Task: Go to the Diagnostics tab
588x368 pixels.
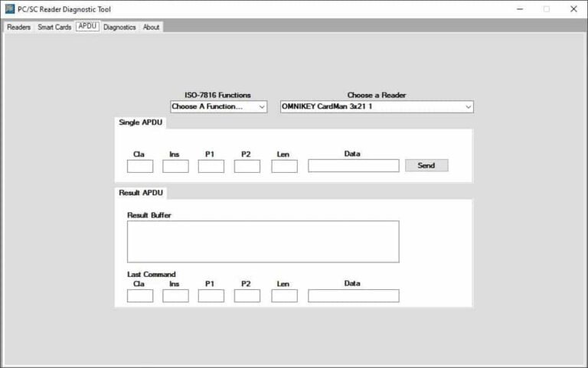Action: [119, 27]
